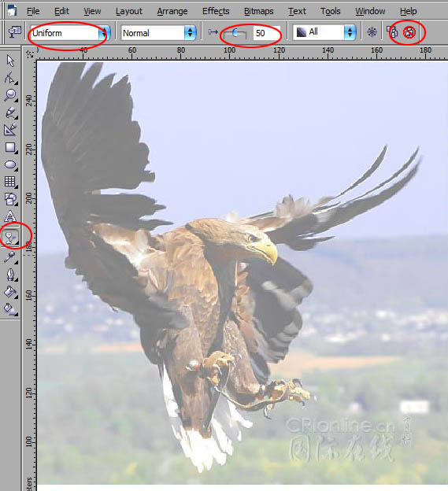Click the starting transparency slider
The image size is (448, 491).
pos(235,33)
